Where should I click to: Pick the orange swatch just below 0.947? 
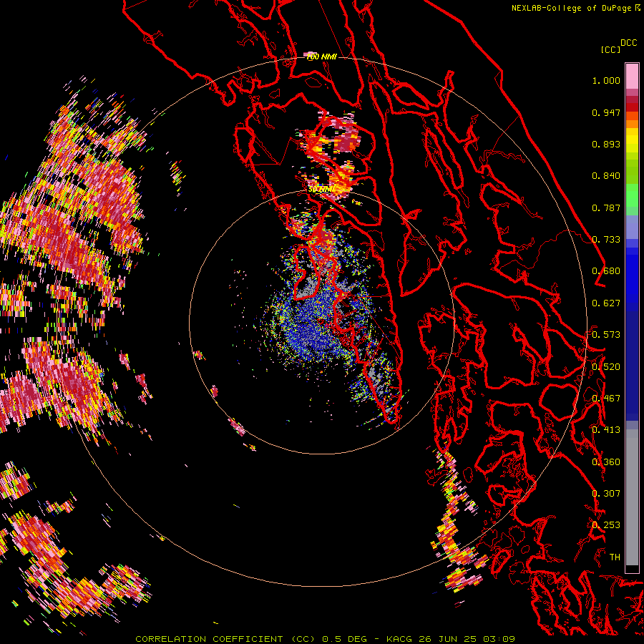[632, 116]
